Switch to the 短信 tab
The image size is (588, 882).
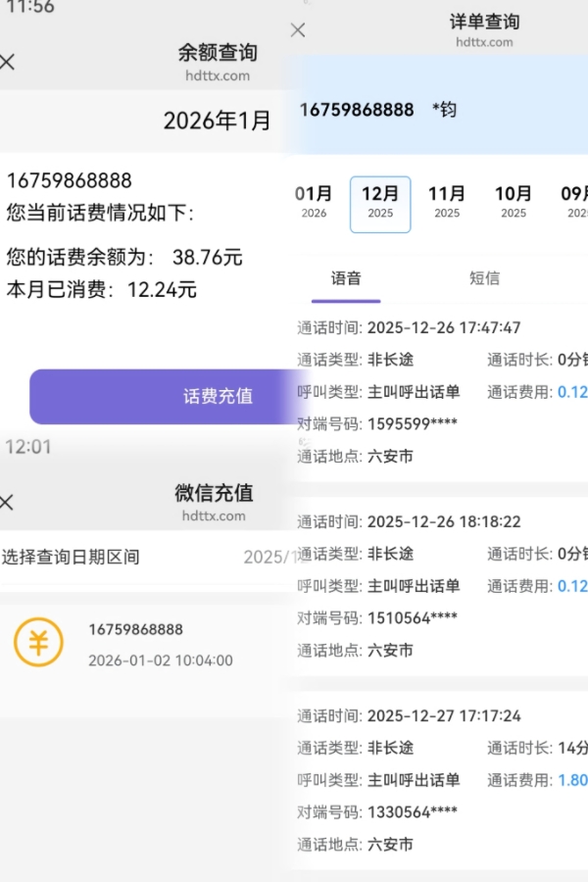pos(484,278)
